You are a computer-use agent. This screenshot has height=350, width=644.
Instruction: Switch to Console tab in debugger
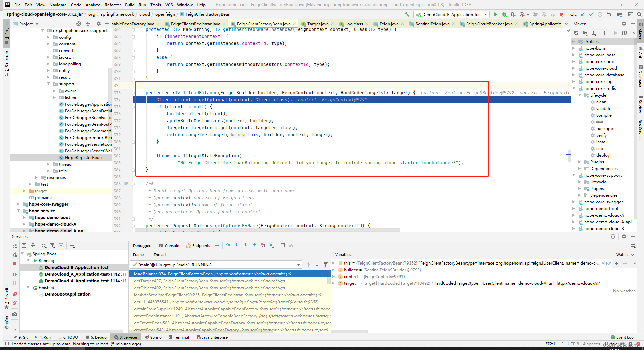click(169, 246)
